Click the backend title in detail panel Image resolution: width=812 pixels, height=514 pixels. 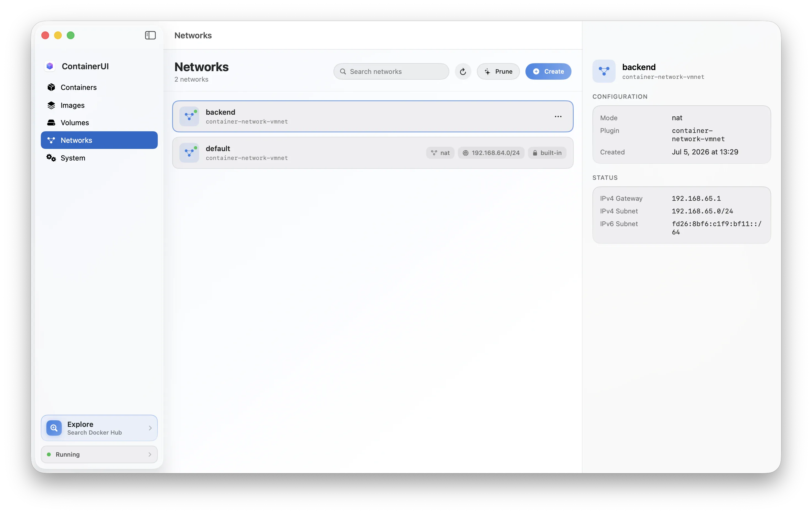click(x=639, y=67)
